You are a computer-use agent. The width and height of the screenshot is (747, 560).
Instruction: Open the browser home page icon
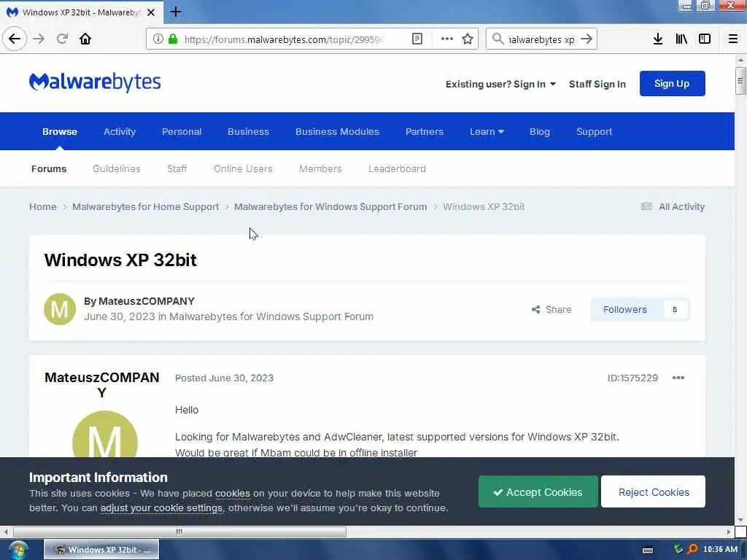click(x=85, y=39)
